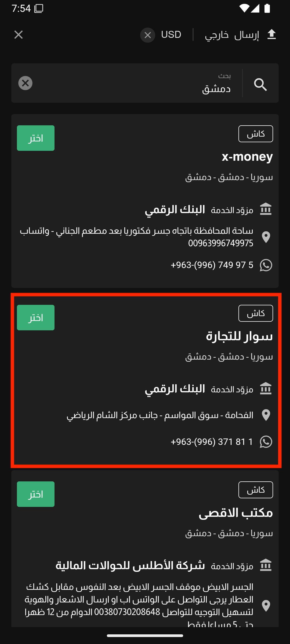Close the external send screen

point(19,35)
